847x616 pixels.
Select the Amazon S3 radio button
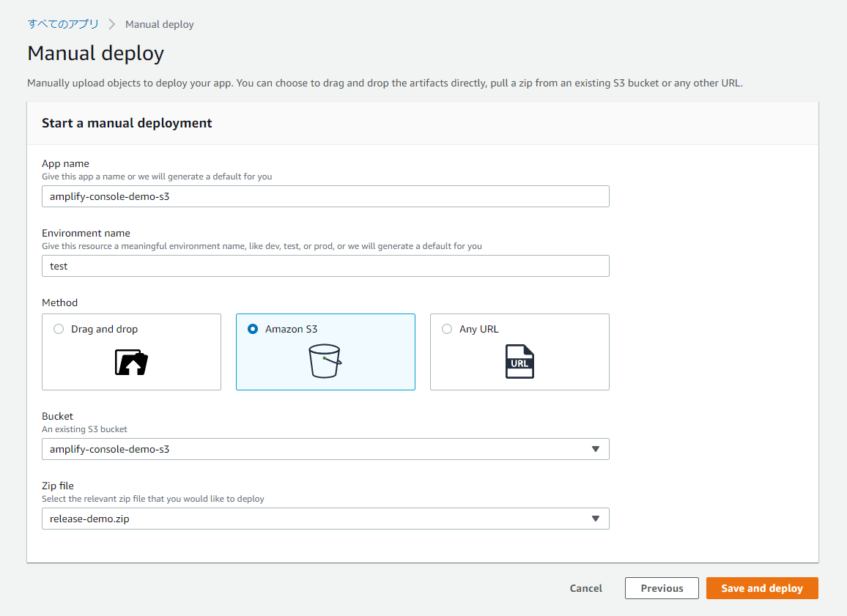coord(252,329)
